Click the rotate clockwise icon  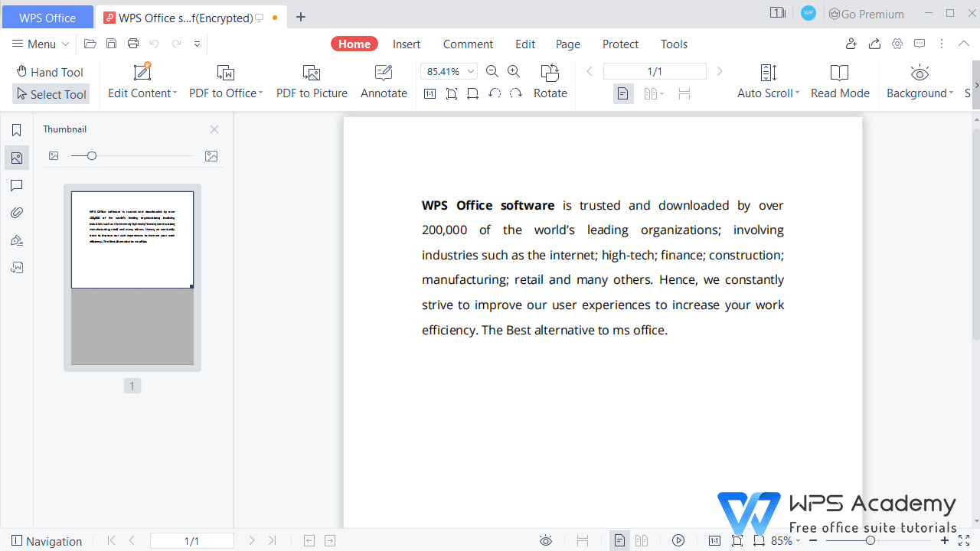click(516, 93)
